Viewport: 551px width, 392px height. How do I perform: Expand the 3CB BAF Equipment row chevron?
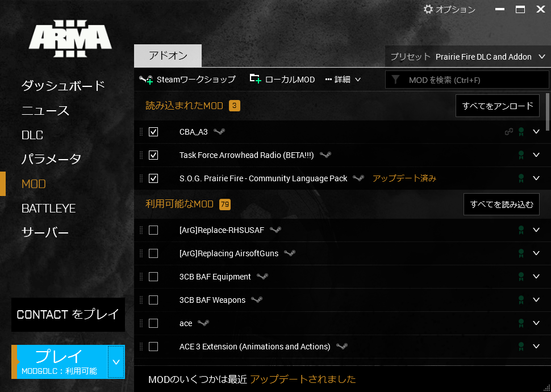pos(536,276)
